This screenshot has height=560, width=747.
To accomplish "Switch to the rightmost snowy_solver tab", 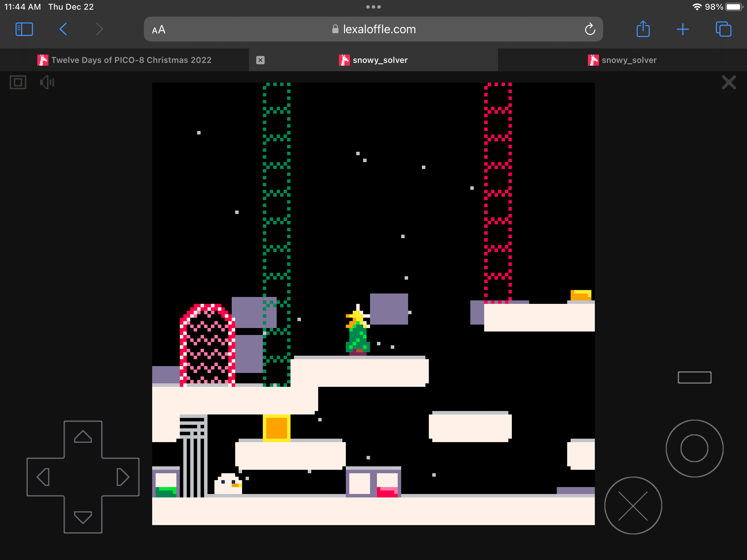I will (622, 60).
